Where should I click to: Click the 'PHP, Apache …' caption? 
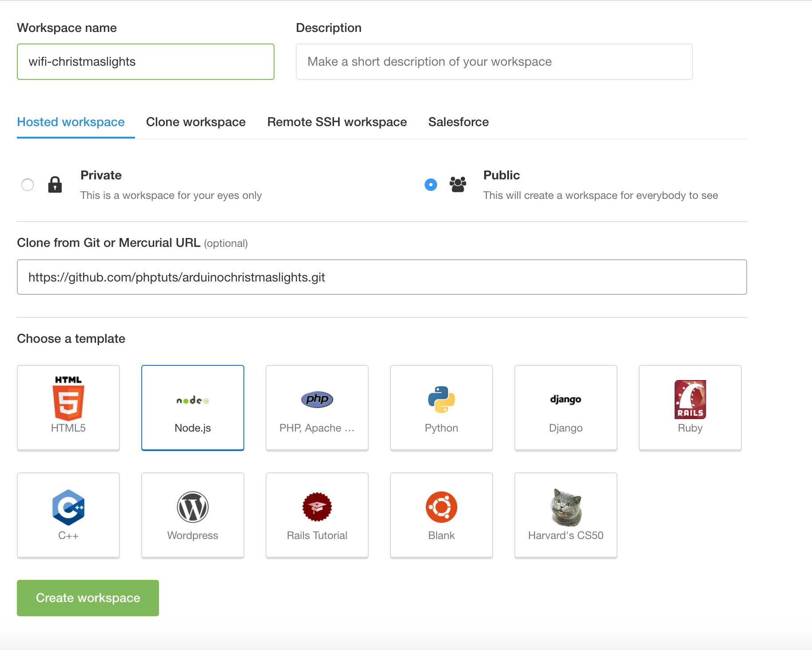click(x=317, y=428)
